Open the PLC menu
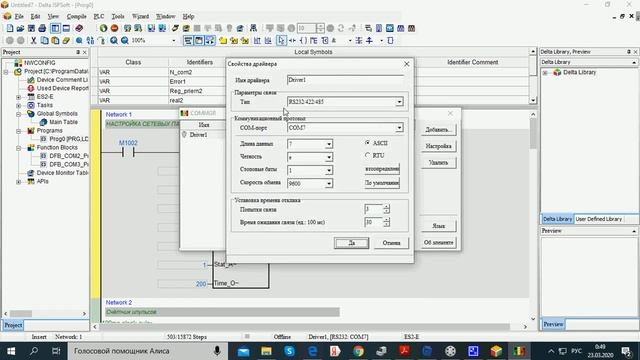The height and width of the screenshot is (360, 640). pos(99,16)
